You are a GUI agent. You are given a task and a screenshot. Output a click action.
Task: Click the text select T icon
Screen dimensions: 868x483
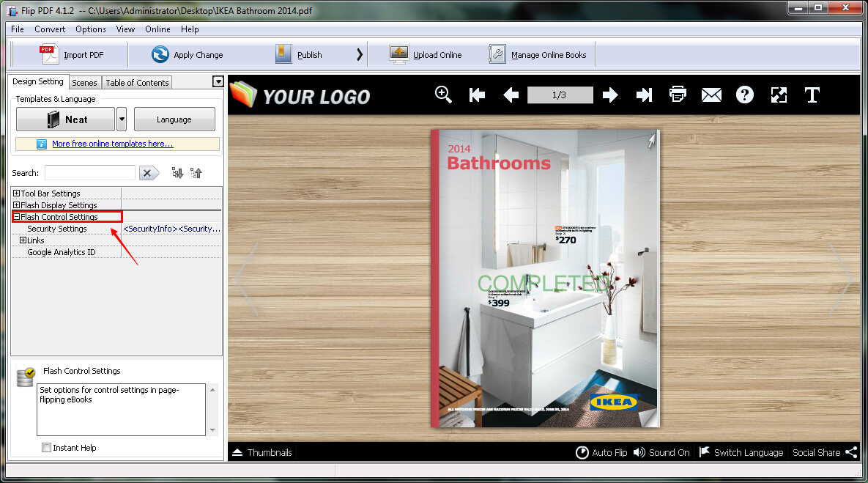click(x=812, y=95)
